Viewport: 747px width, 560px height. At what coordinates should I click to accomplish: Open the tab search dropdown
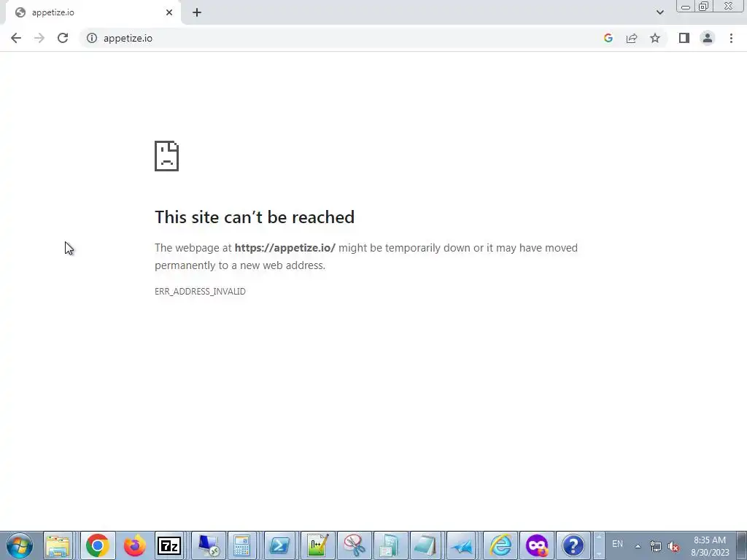[x=659, y=12]
